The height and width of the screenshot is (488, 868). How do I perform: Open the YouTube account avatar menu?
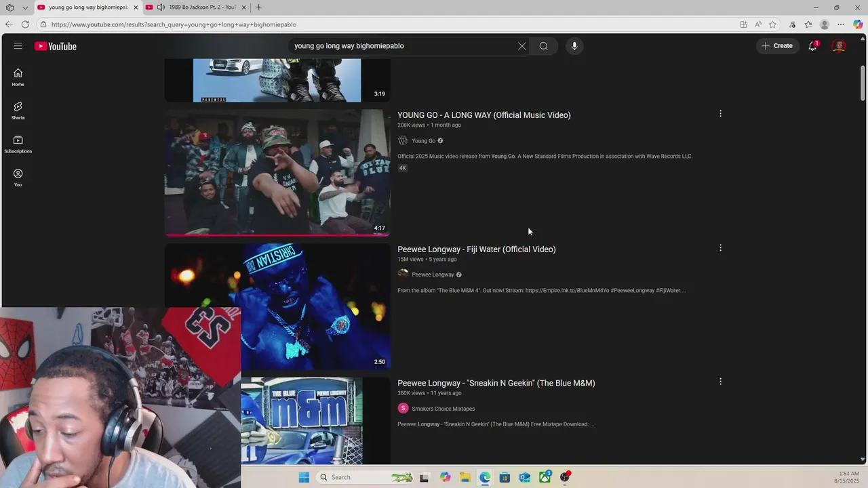(839, 46)
